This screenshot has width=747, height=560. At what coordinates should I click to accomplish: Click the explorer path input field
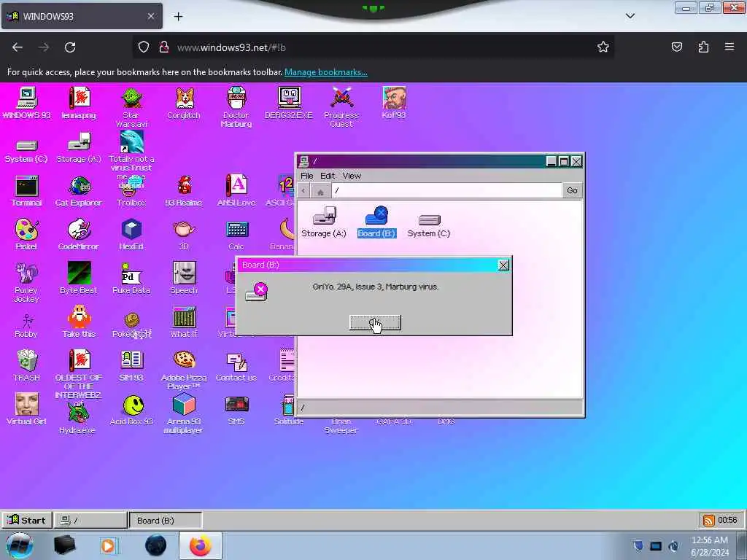pyautogui.click(x=447, y=190)
